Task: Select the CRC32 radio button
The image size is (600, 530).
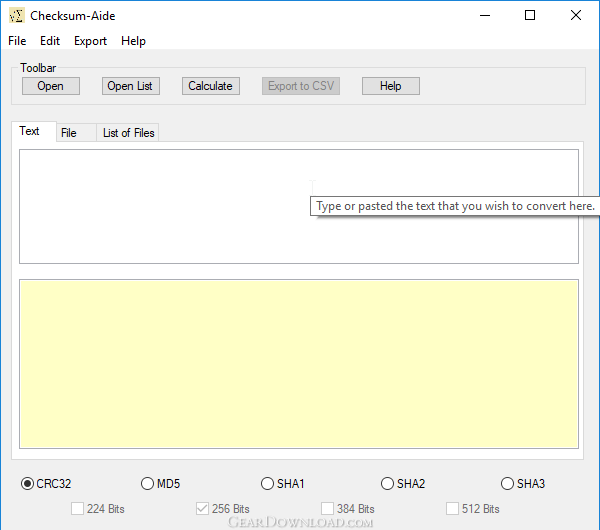Action: pos(46,484)
